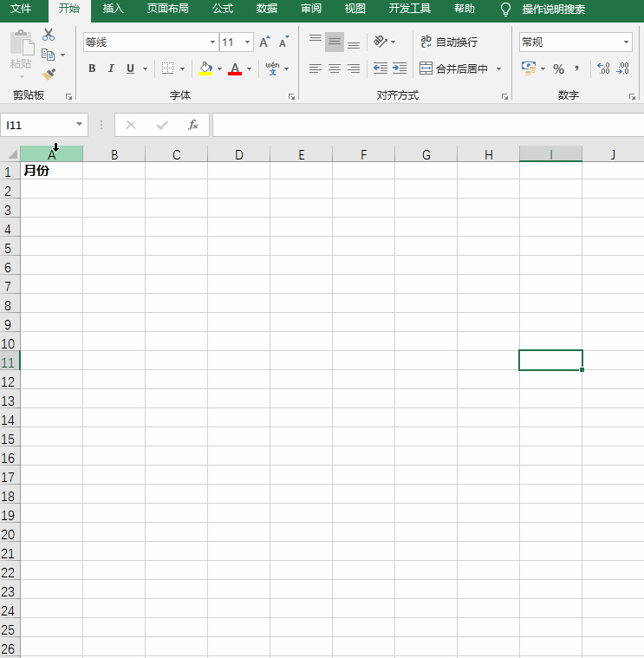Apply red font color with the A icon

click(x=235, y=68)
